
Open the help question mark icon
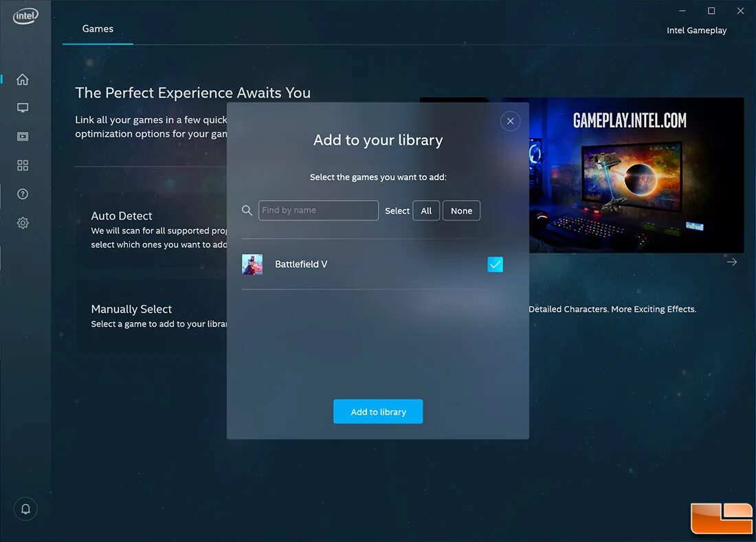[23, 194]
